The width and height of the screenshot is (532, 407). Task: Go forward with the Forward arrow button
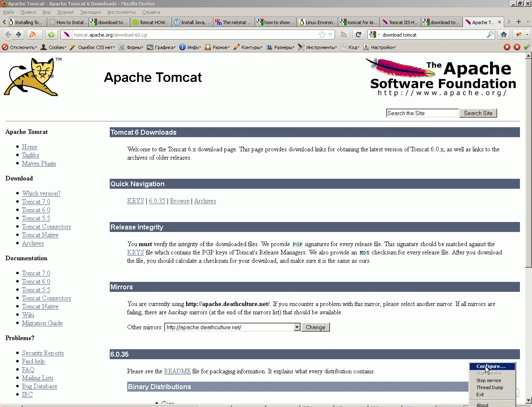pos(18,35)
